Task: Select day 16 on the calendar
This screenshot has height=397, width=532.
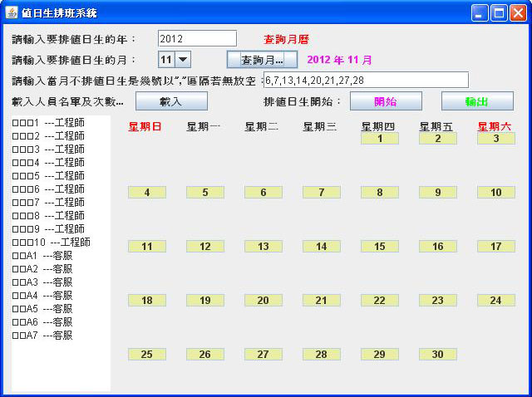Action: 438,246
